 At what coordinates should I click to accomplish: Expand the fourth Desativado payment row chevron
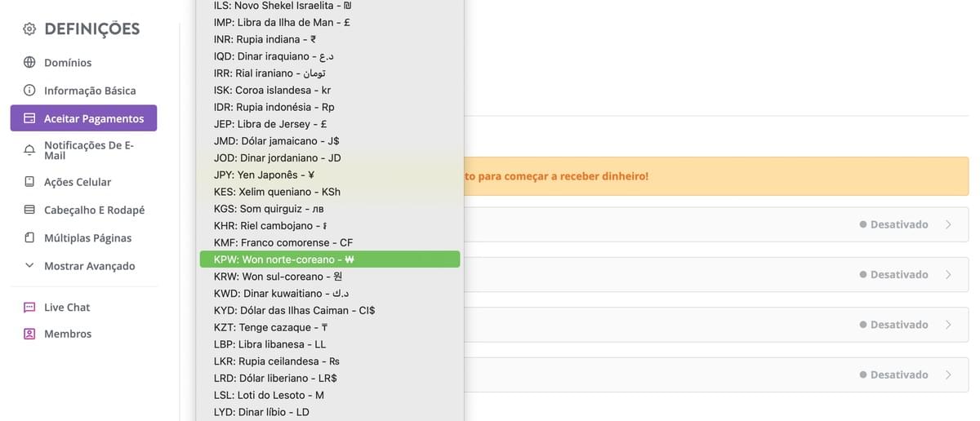[948, 375]
